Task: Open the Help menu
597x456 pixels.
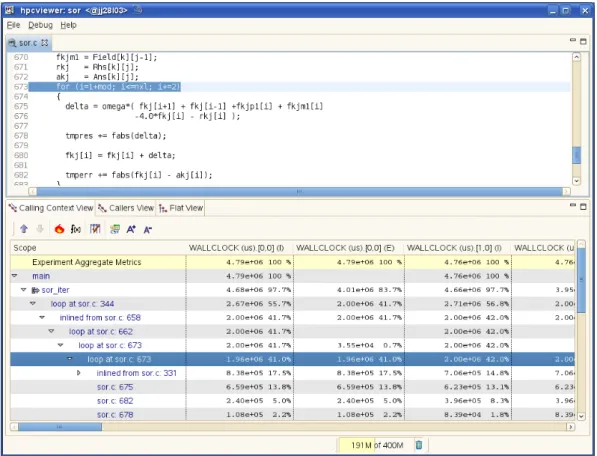Action: tap(68, 25)
